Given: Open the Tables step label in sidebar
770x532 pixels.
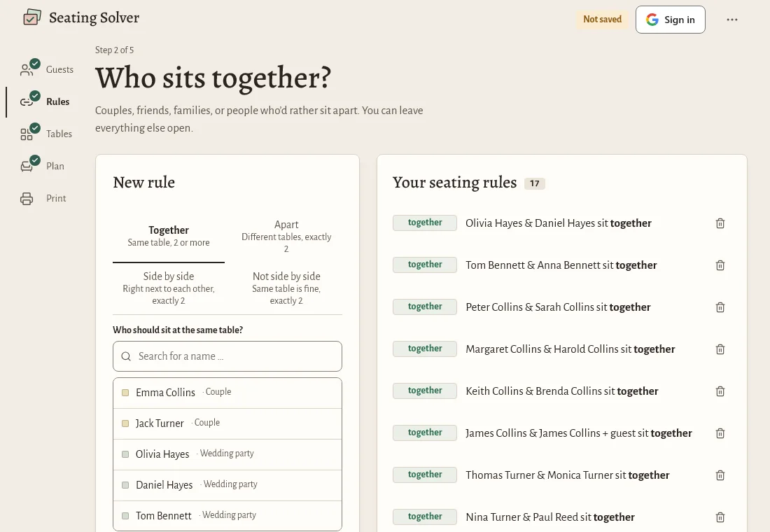Looking at the screenshot, I should pyautogui.click(x=59, y=134).
